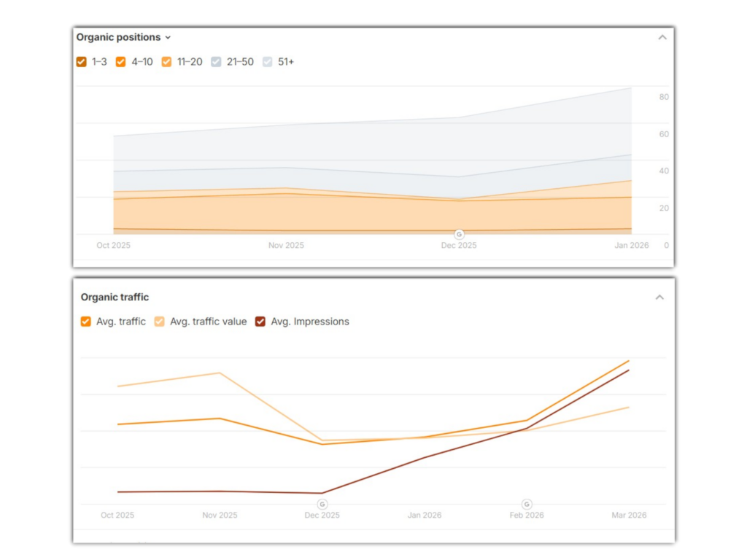Collapse the Organic positions panel

[662, 37]
